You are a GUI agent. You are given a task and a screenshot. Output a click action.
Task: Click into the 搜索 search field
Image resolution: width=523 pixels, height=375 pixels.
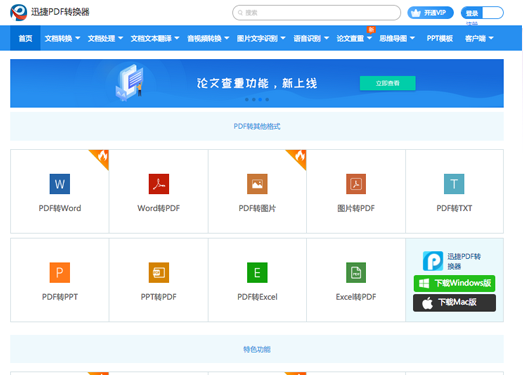coord(317,13)
